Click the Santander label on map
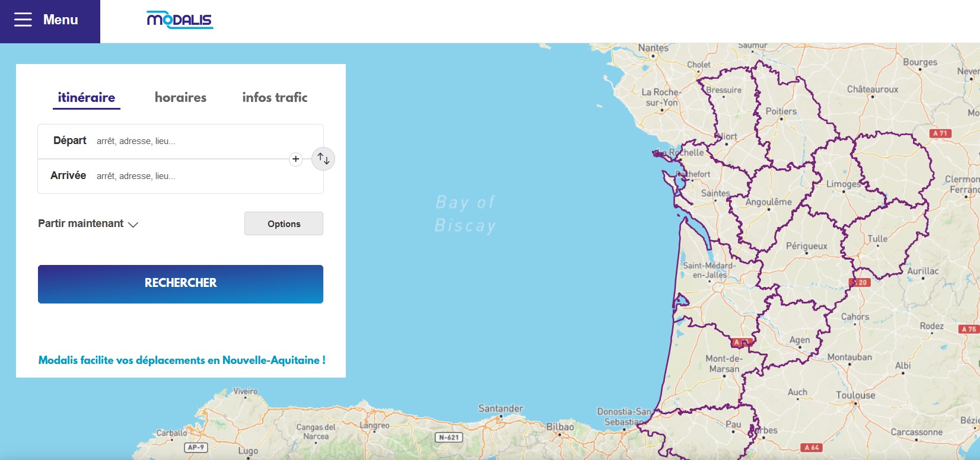This screenshot has height=460, width=980. pyautogui.click(x=501, y=408)
